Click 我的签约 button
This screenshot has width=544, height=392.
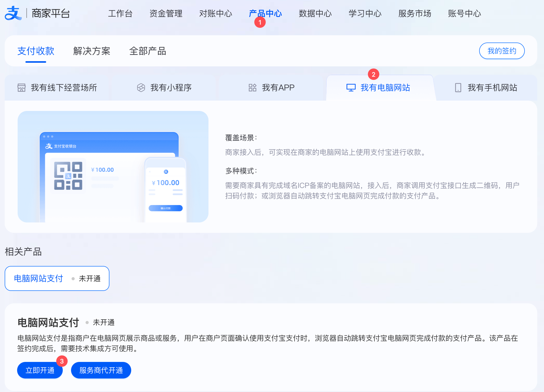pyautogui.click(x=502, y=51)
